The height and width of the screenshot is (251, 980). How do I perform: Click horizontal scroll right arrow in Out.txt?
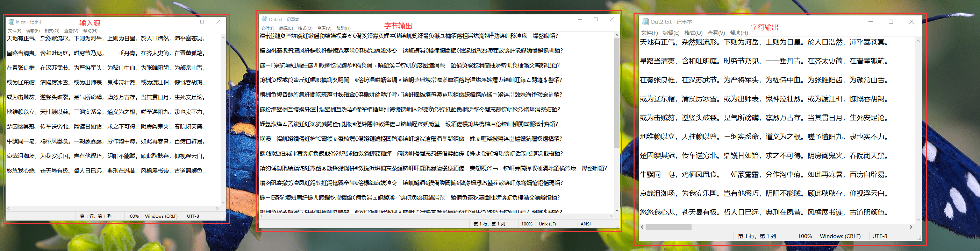coord(611,216)
